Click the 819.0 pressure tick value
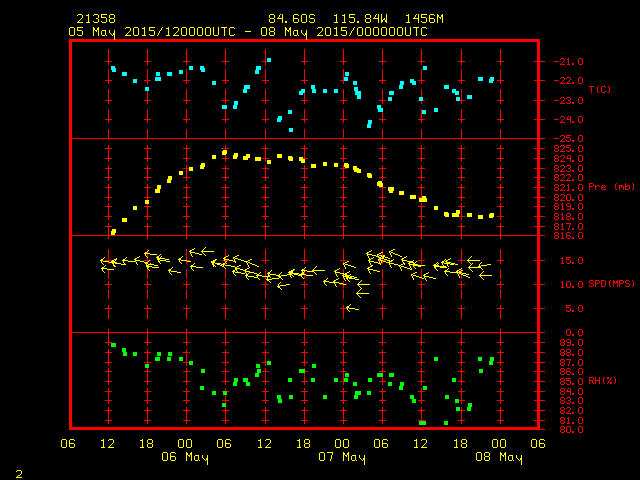This screenshot has width=640, height=480. (569, 207)
